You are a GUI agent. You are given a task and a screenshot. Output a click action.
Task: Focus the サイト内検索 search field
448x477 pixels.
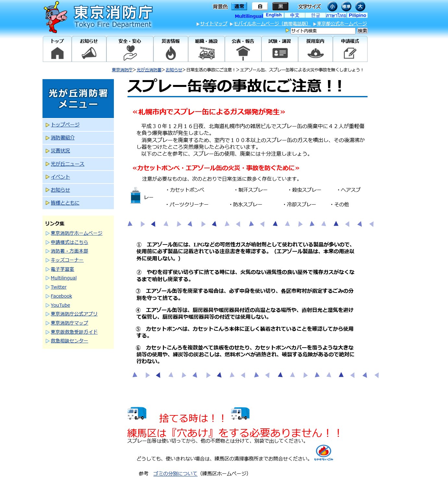(x=323, y=31)
